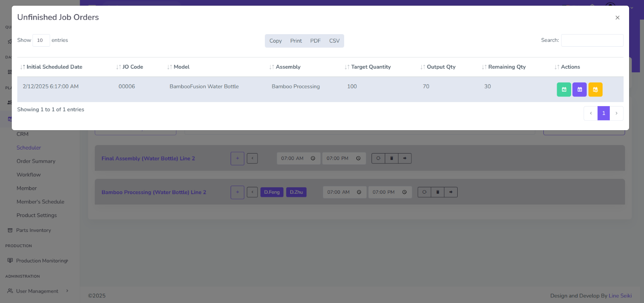Export the table as CSV
Screen dimensions: 644x303
[334, 41]
